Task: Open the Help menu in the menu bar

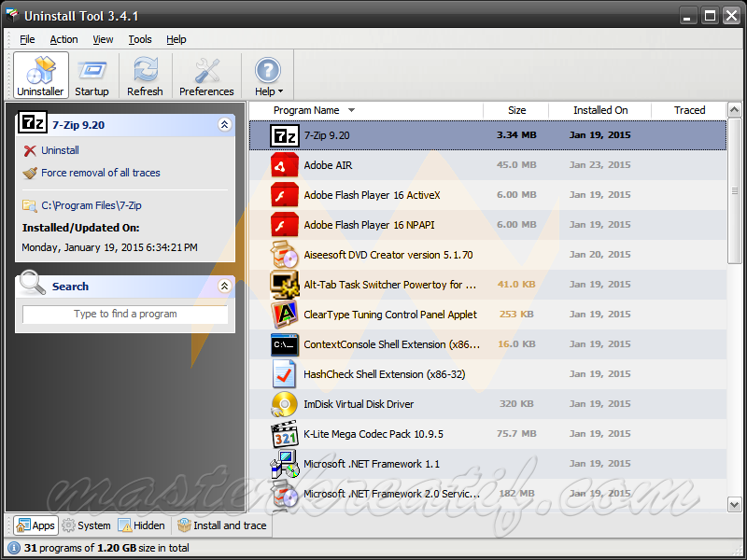Action: [x=176, y=39]
